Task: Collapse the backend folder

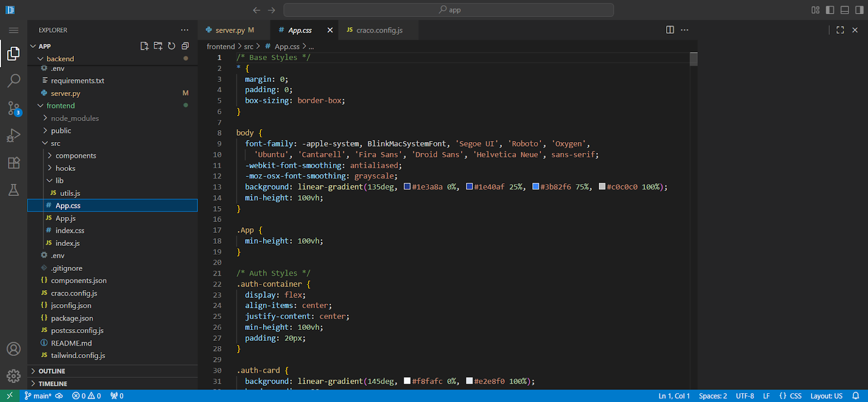Action: pos(112,59)
